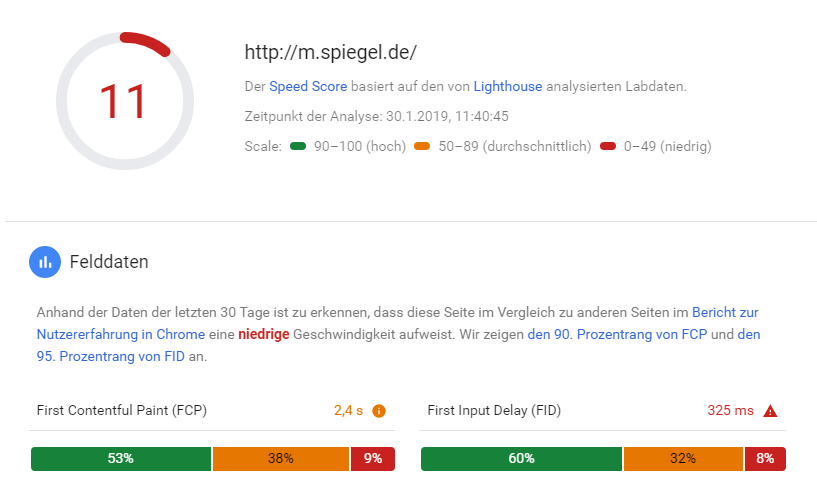
Task: Click the red 8% FID bar segment
Action: click(x=765, y=459)
